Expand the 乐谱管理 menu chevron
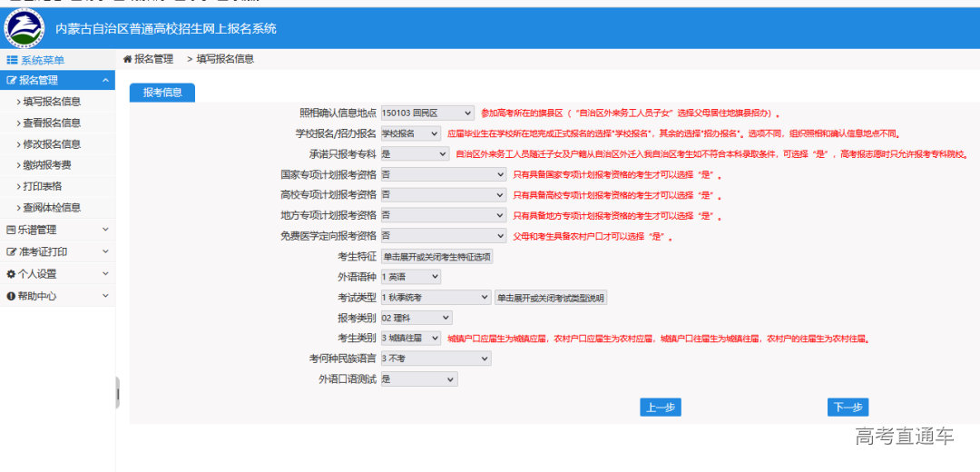 105,230
